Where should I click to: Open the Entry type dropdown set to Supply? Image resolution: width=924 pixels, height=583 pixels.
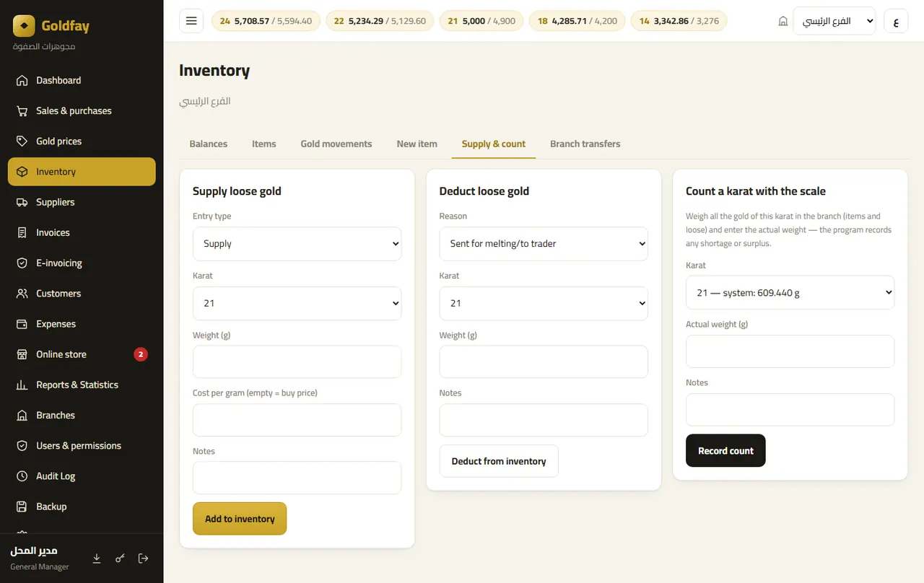[297, 244]
